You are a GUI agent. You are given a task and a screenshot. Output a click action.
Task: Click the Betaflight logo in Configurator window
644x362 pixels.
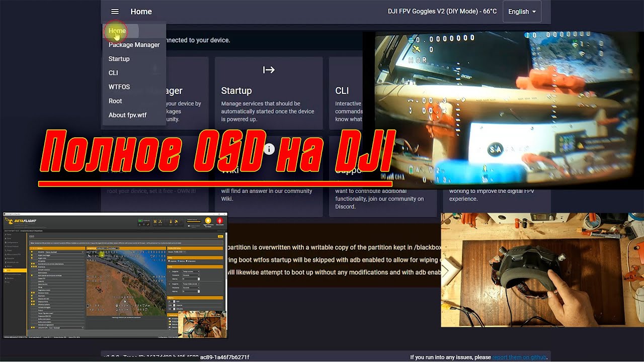[21, 221]
